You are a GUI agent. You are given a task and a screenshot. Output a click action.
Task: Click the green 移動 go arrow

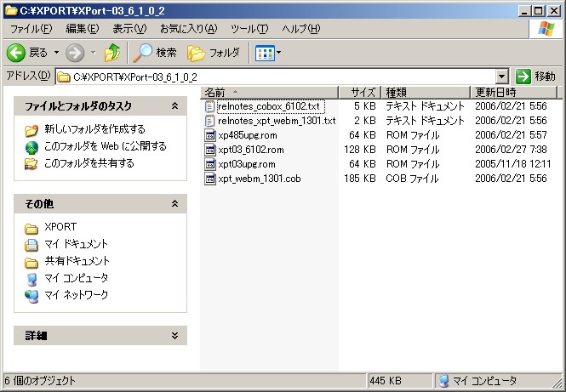[523, 77]
